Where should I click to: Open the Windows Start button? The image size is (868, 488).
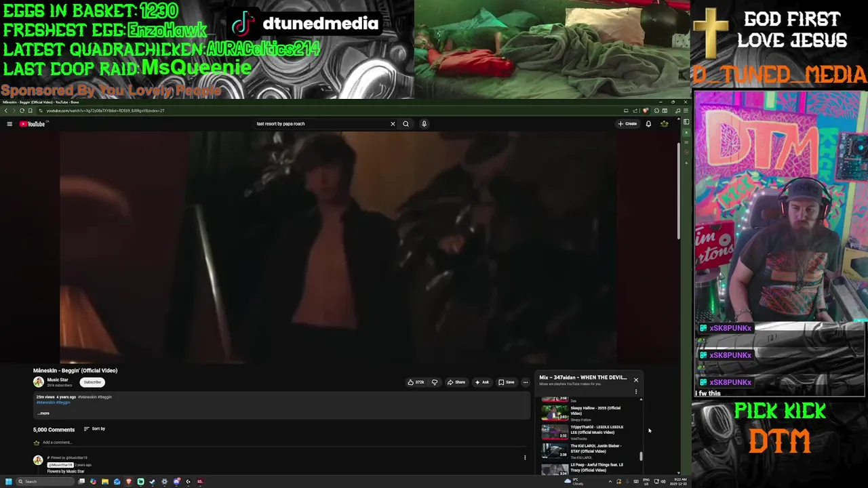click(x=8, y=482)
